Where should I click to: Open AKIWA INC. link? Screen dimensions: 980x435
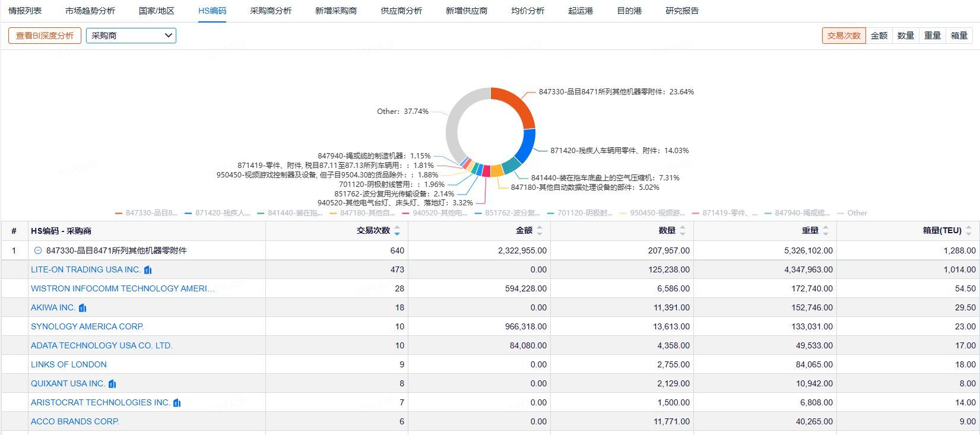(x=53, y=307)
